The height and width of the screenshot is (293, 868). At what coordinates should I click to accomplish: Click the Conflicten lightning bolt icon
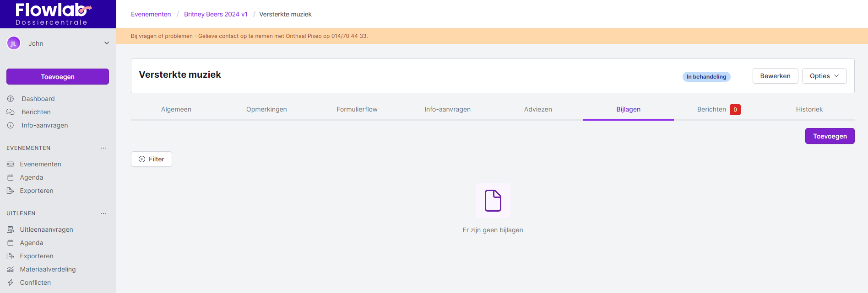11,282
